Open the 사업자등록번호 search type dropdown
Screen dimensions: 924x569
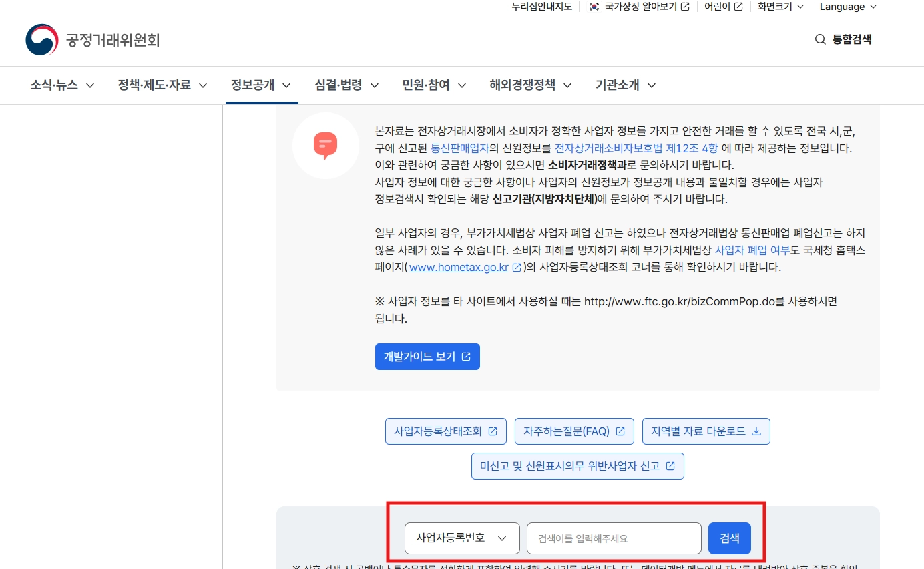(x=462, y=538)
